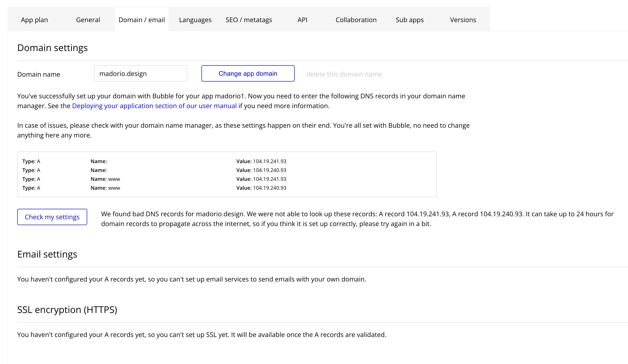Click the SSL encryption (HTTPS) heading
The height and width of the screenshot is (364, 628).
coord(67,309)
